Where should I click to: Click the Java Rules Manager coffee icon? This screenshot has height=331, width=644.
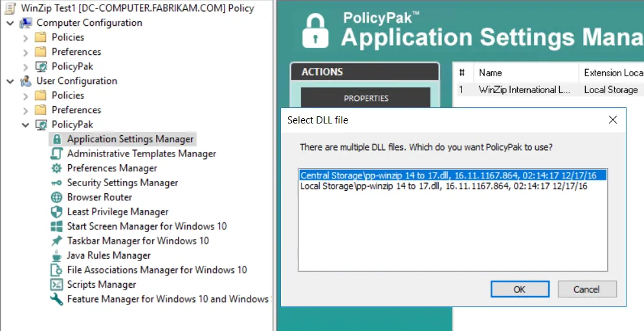[56, 255]
